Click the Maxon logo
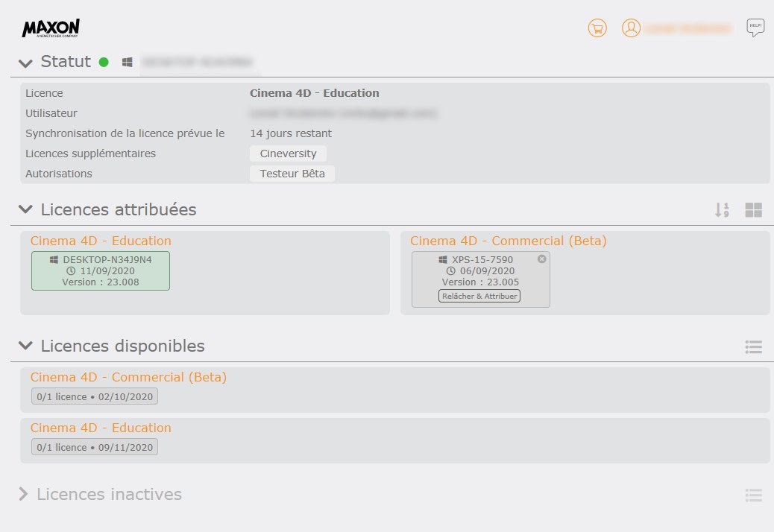This screenshot has height=532, width=774. click(x=51, y=28)
